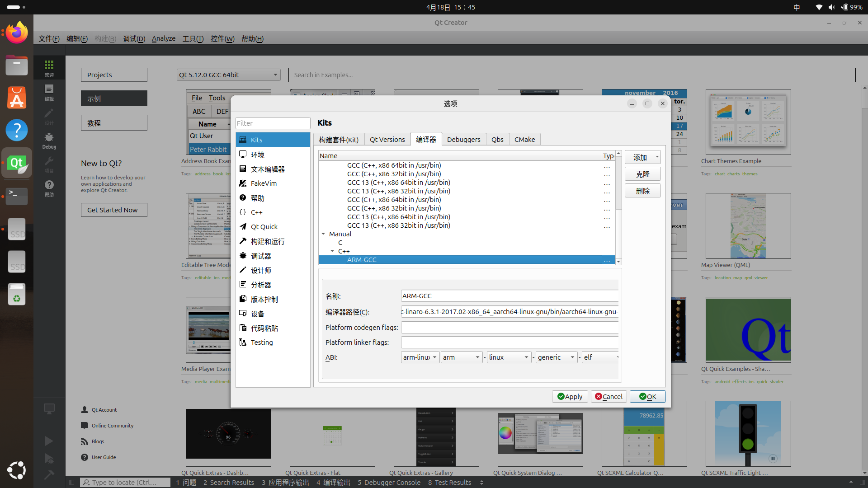
Task: Launch Firefox from Ubuntu dock
Action: point(17,33)
